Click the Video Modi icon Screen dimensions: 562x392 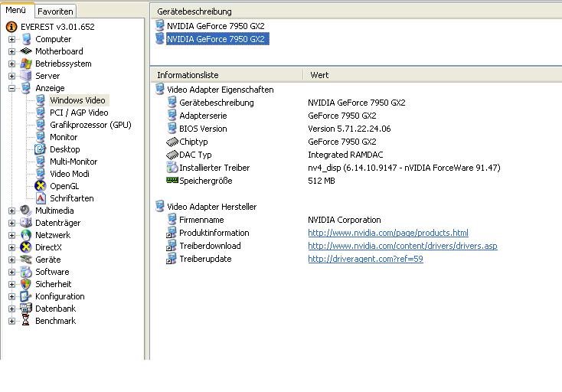point(41,174)
